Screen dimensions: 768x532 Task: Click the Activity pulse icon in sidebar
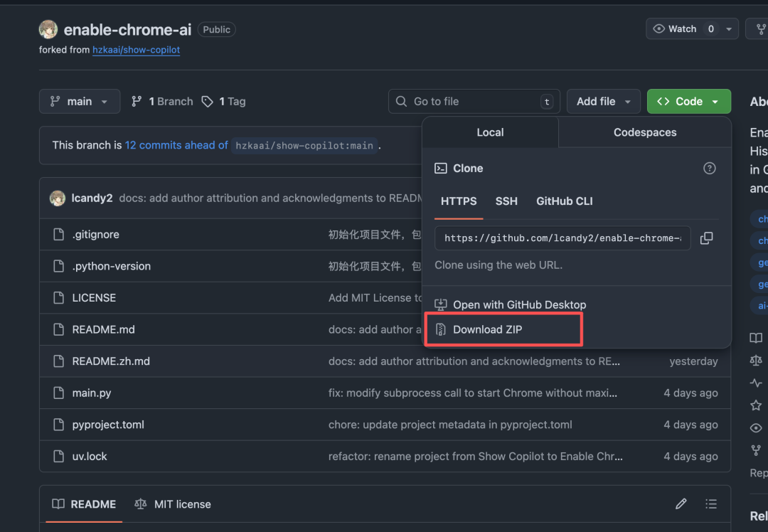click(x=755, y=383)
